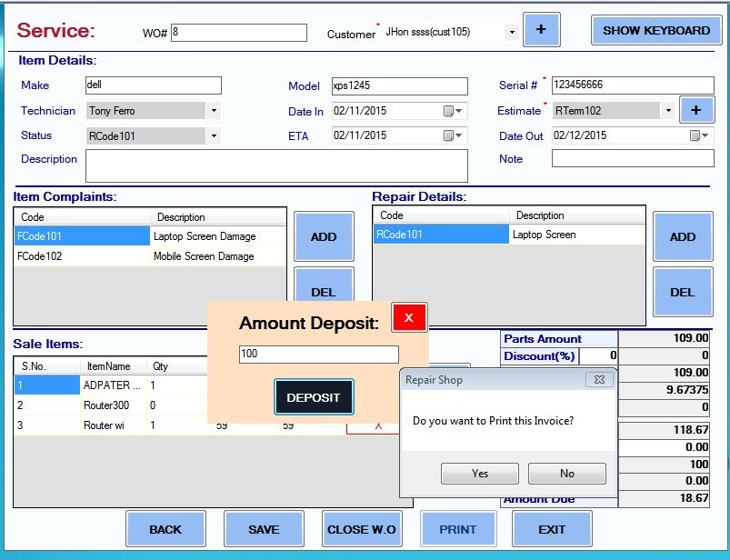Open the Date Out calendar picker

click(x=699, y=135)
